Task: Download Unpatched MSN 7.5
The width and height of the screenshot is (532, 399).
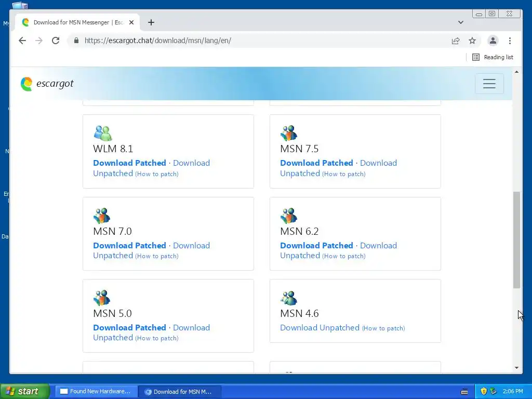Action: pos(378,163)
